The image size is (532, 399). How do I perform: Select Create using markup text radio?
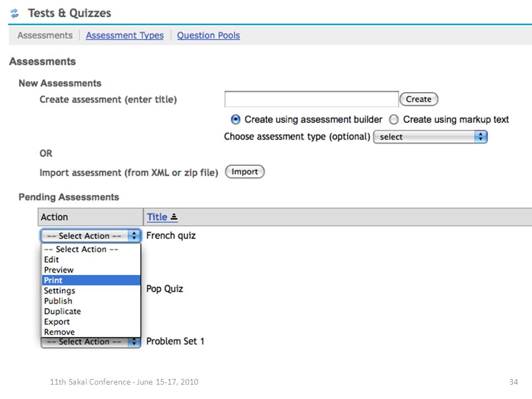tap(393, 120)
